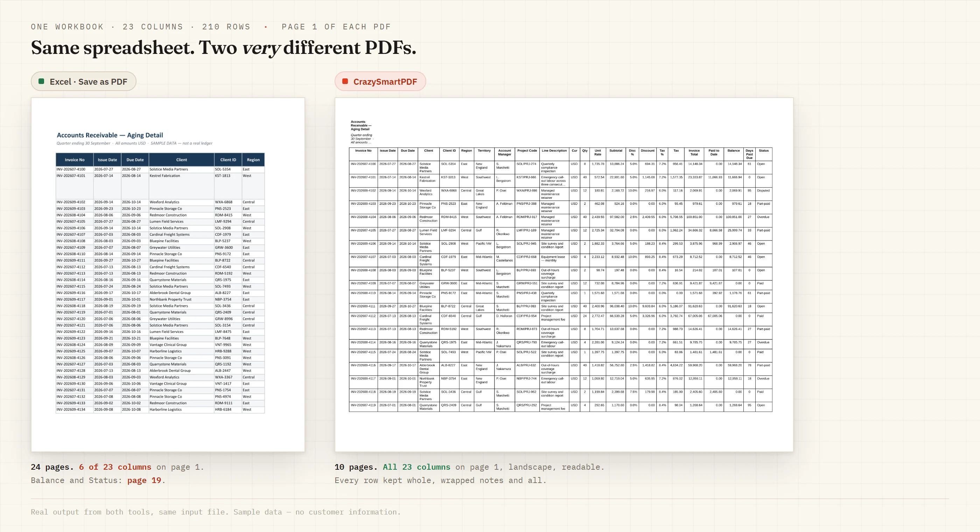Screen dimensions: 980x532
Task: Click the orange dot separator in header line
Action: (266, 27)
